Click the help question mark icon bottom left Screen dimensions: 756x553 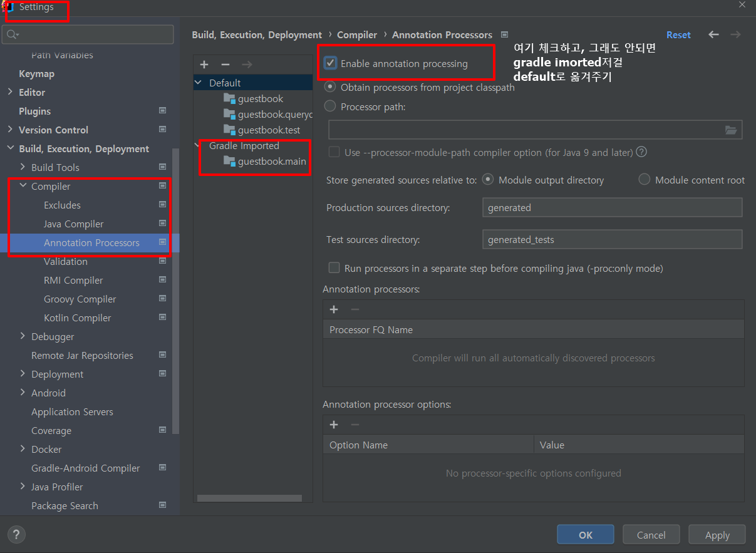tap(16, 534)
